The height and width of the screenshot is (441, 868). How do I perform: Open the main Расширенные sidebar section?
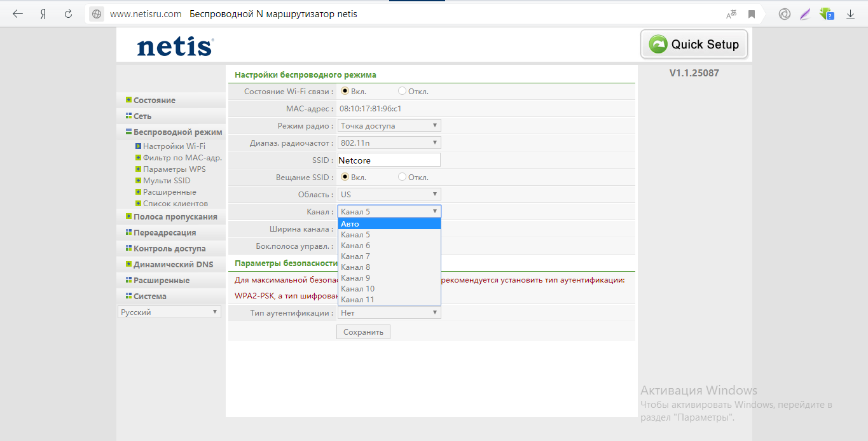(162, 281)
